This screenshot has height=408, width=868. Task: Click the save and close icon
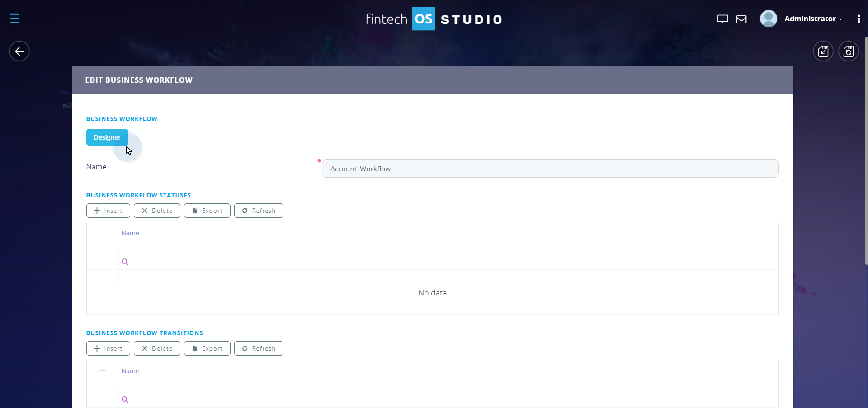[x=823, y=51]
